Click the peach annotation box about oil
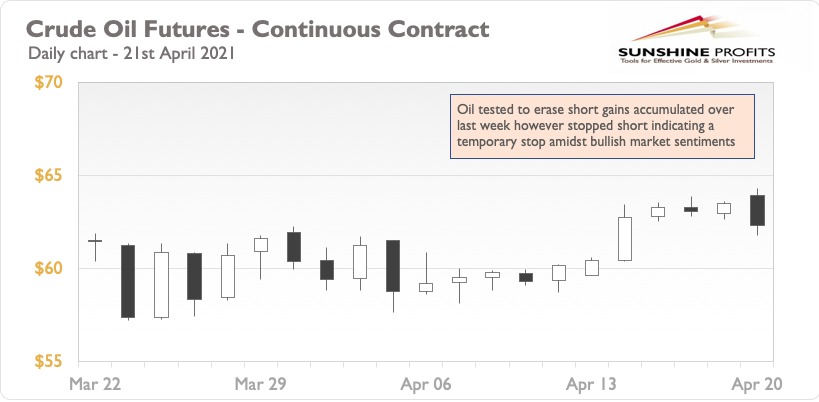Viewport: 819px width, 402px height. point(602,126)
